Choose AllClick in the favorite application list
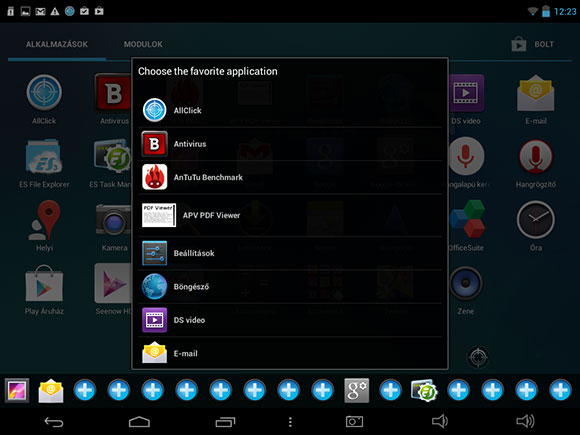The width and height of the screenshot is (580, 435). click(290, 110)
